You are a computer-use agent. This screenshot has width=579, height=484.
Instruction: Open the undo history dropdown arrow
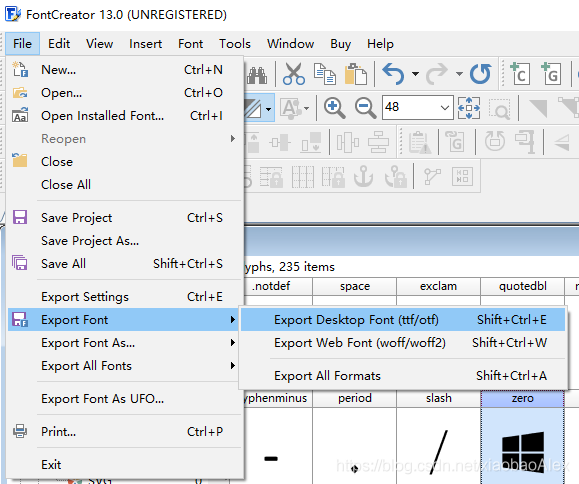(x=415, y=74)
